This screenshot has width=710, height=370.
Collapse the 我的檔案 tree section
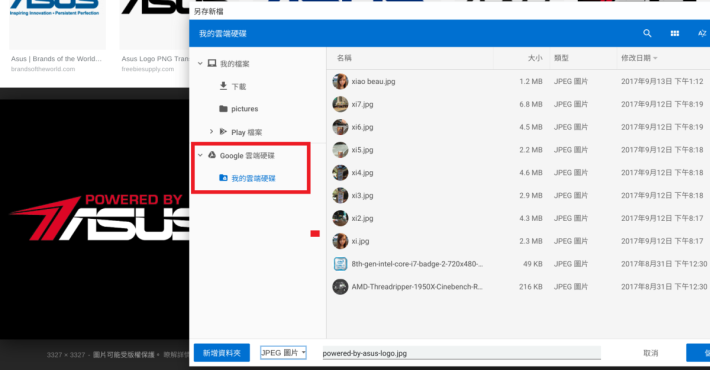pos(200,63)
